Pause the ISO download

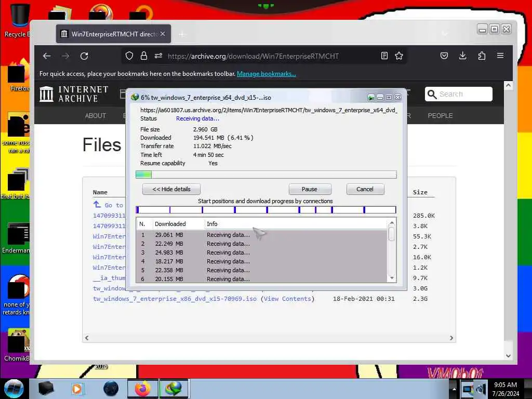click(310, 189)
